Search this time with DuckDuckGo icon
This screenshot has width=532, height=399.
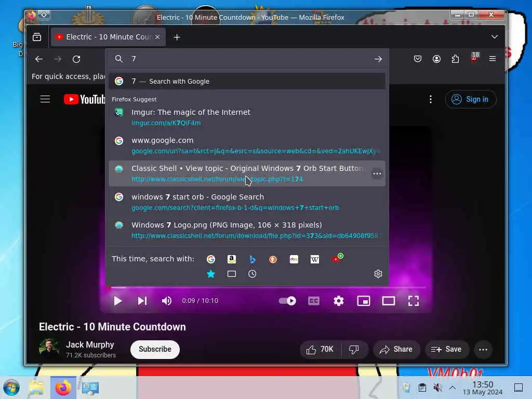pyautogui.click(x=273, y=259)
